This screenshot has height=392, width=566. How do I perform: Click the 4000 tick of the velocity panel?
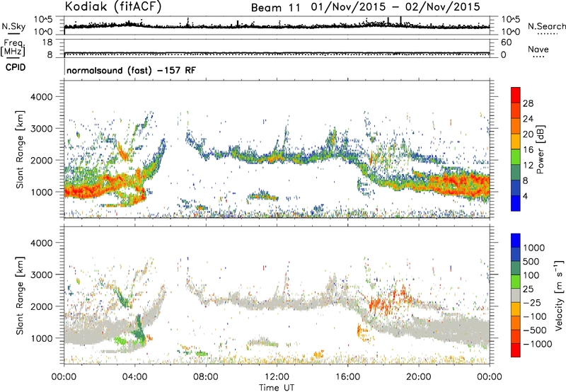41,243
